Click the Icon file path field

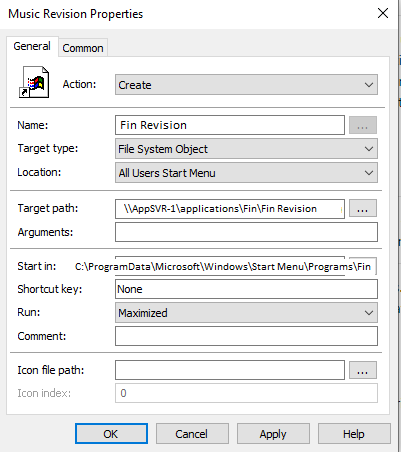click(230, 370)
